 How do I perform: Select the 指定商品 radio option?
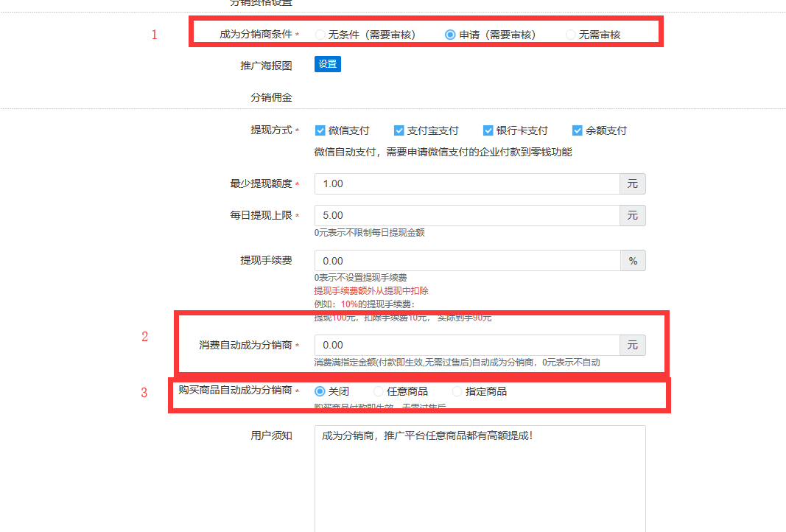click(x=457, y=391)
